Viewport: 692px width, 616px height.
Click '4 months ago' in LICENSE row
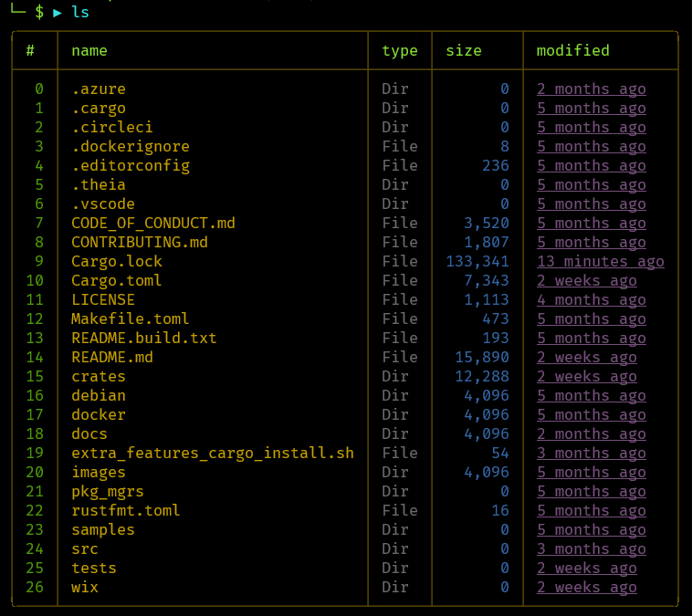click(x=592, y=299)
